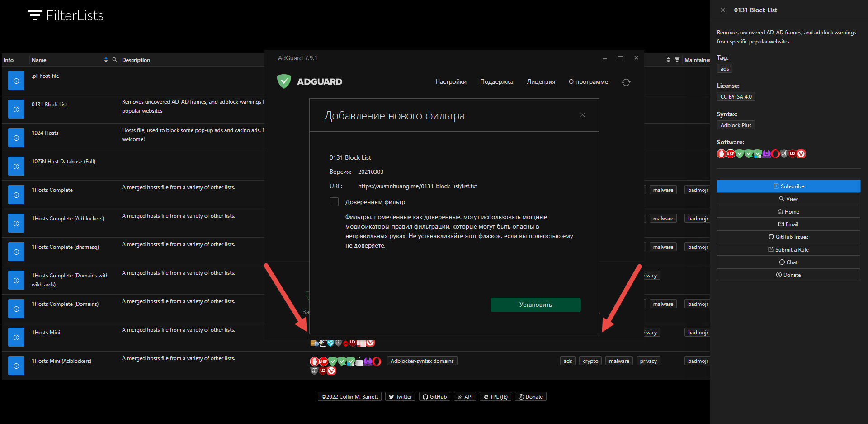The width and height of the screenshot is (868, 424).
Task: Click Donate in the side panel
Action: [x=788, y=275]
